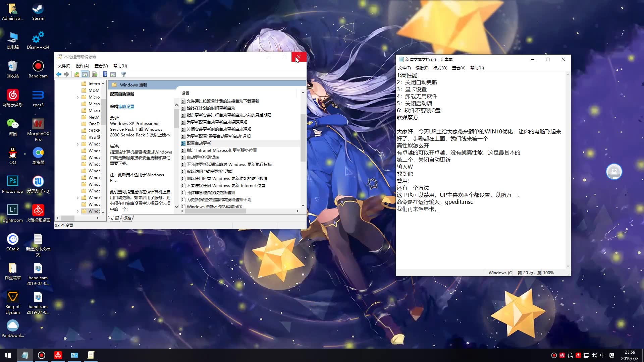The width and height of the screenshot is (644, 362).
Task: Open 文件(F) menu in Group Policy Editor
Action: pos(64,66)
